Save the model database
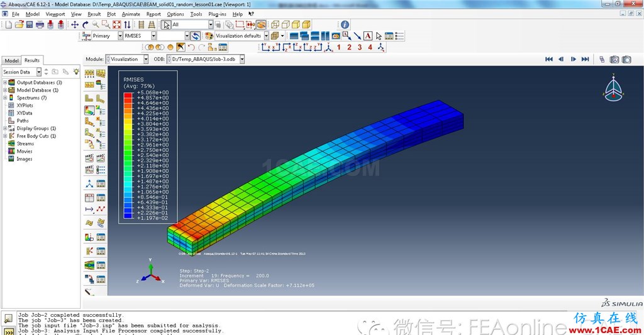This screenshot has height=335, width=644. point(30,25)
